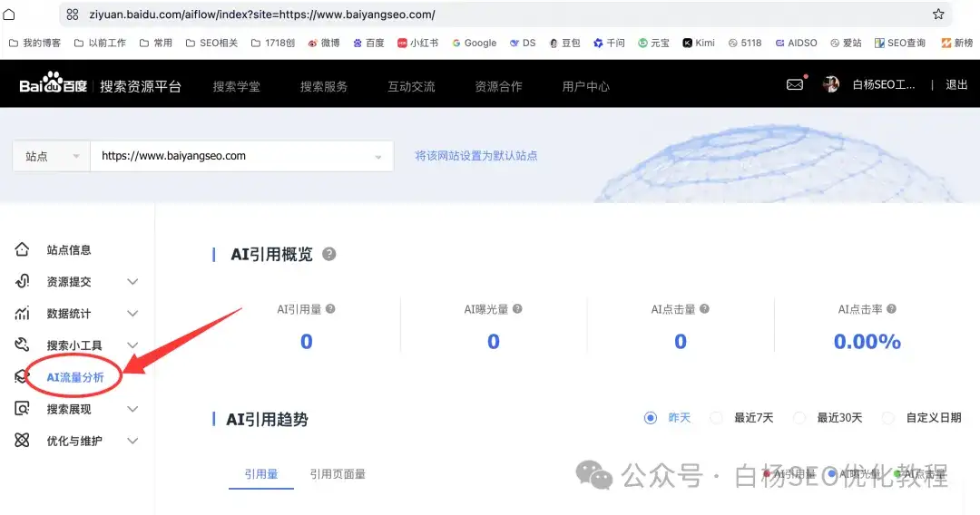Click the help icon beside AI引用概览

tap(328, 254)
